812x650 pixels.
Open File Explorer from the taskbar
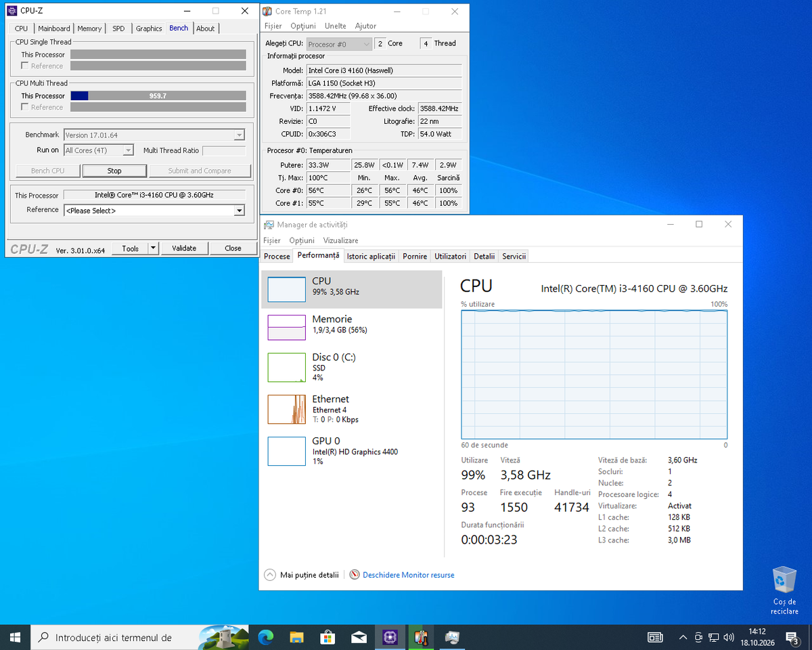tap(296, 637)
